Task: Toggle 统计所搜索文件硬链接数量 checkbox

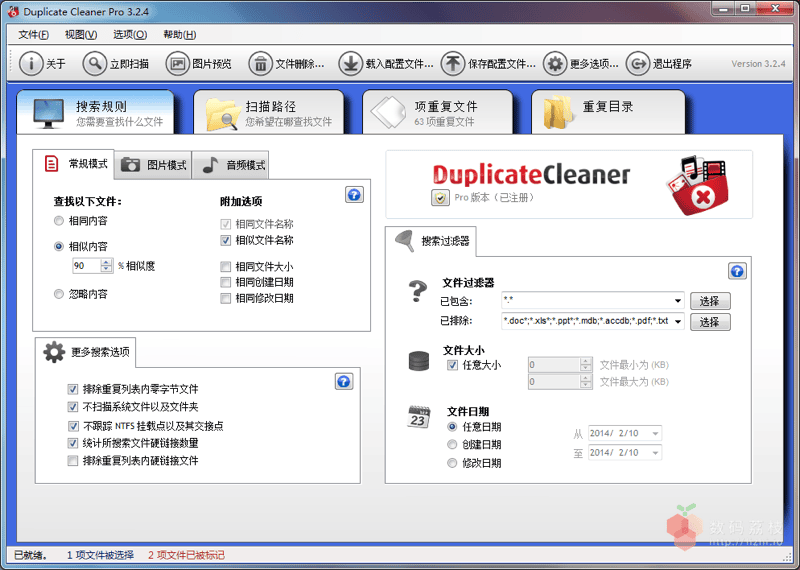Action: (x=73, y=443)
